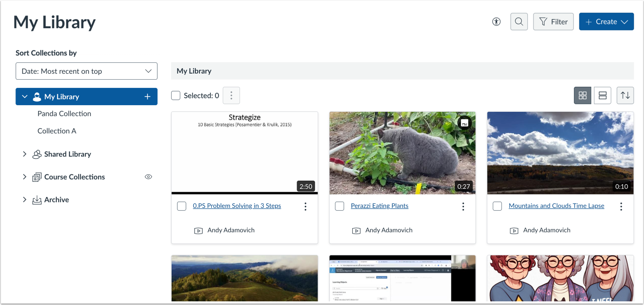Click Andy Adamovich under Mountains and Clouds
Image resolution: width=644 pixels, height=305 pixels.
[x=547, y=230]
